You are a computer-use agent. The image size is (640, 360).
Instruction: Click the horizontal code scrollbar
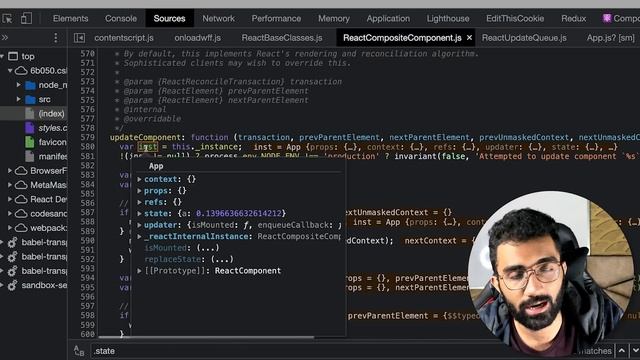click(x=207, y=338)
